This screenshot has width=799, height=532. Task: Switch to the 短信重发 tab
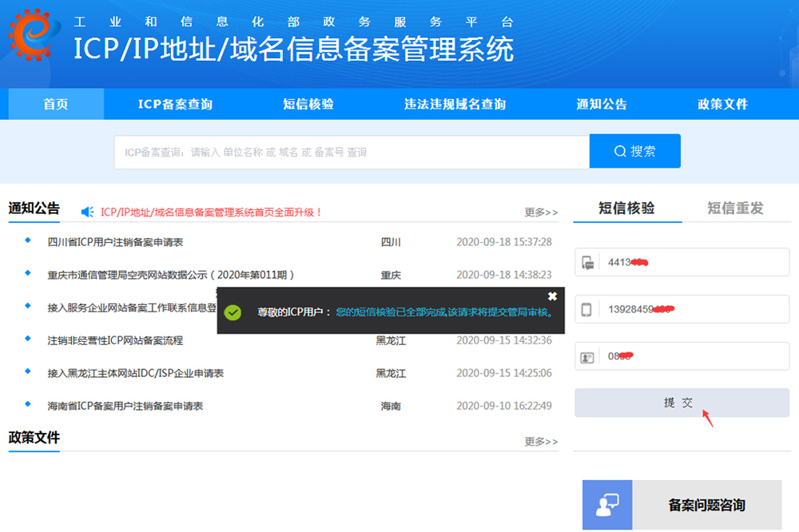(735, 208)
